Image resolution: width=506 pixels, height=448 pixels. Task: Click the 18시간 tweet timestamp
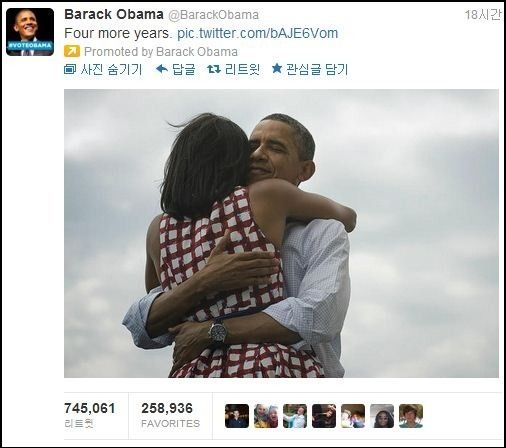[483, 15]
